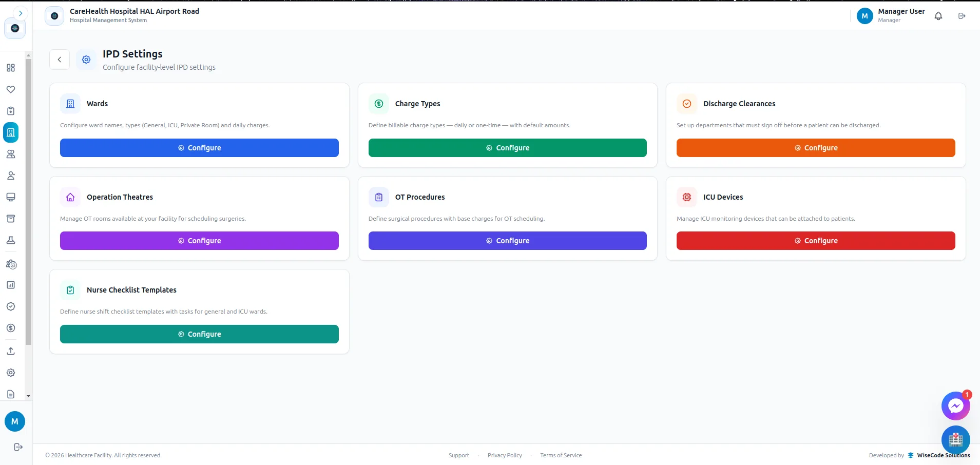Click the floating hospital building button
This screenshot has width=980, height=465.
pos(955,440)
